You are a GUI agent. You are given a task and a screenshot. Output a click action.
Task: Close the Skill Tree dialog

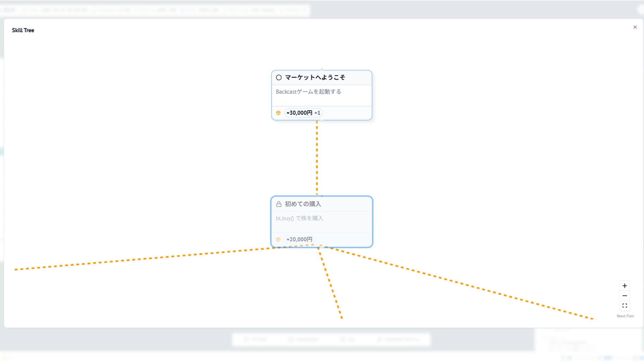coord(635,27)
